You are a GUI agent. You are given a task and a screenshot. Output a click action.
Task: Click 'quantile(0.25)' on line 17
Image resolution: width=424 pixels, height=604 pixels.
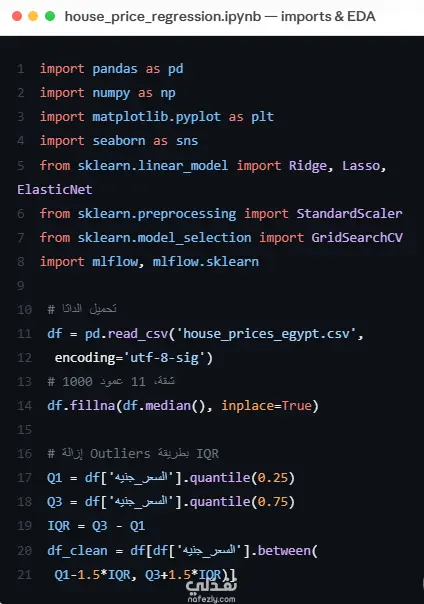pos(242,478)
